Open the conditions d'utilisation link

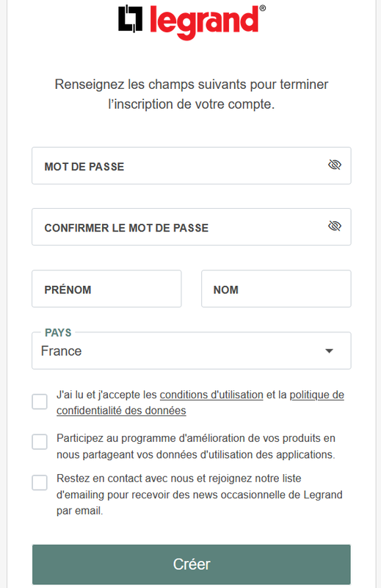211,395
